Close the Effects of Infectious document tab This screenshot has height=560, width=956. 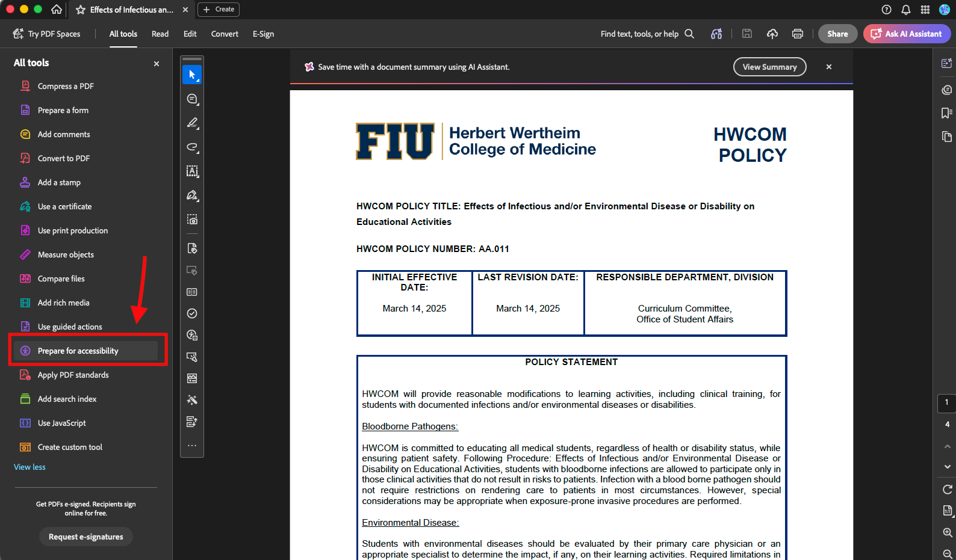185,10
